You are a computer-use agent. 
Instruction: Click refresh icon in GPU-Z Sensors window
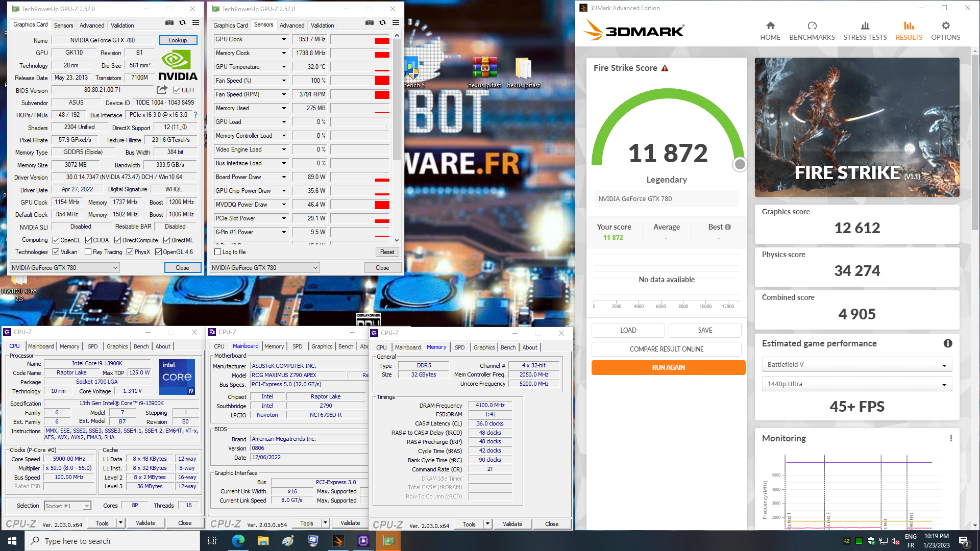tap(382, 23)
